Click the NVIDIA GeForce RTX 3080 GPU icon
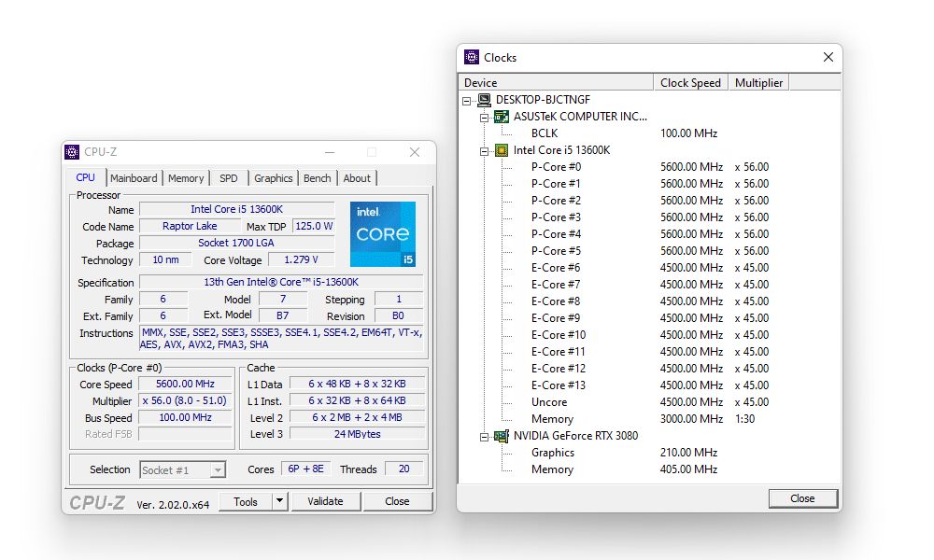Image resolution: width=934 pixels, height=560 pixels. (502, 436)
